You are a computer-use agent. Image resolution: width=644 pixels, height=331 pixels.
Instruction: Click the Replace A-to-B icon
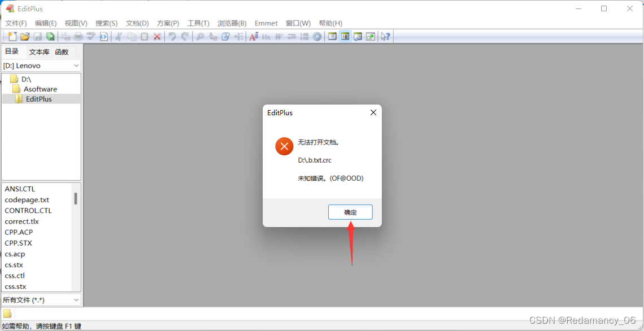pyautogui.click(x=213, y=37)
